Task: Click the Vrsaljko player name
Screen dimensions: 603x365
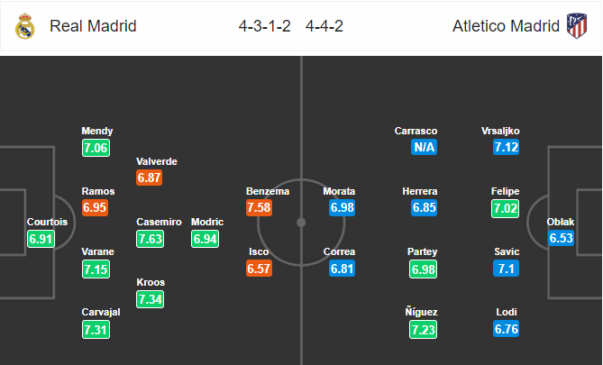Action: click(x=500, y=131)
